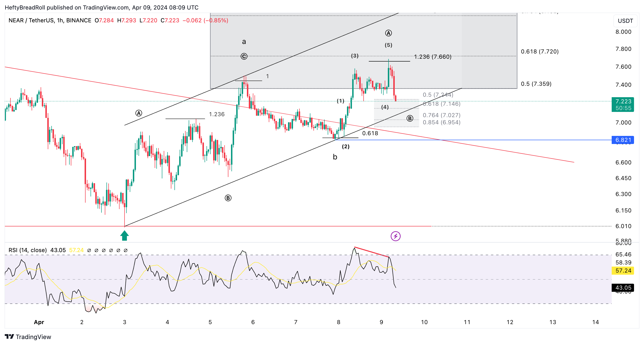Click the O7.284 open value
The image size is (644, 345).
[x=104, y=20]
